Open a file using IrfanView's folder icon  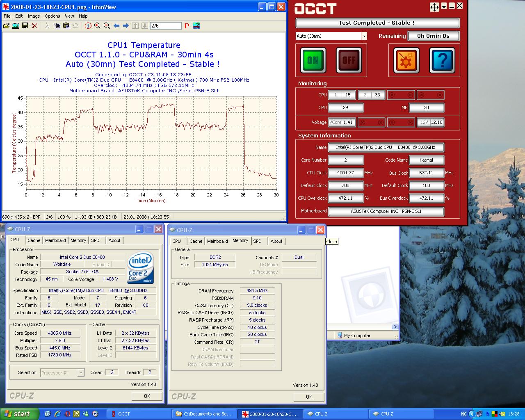6,26
